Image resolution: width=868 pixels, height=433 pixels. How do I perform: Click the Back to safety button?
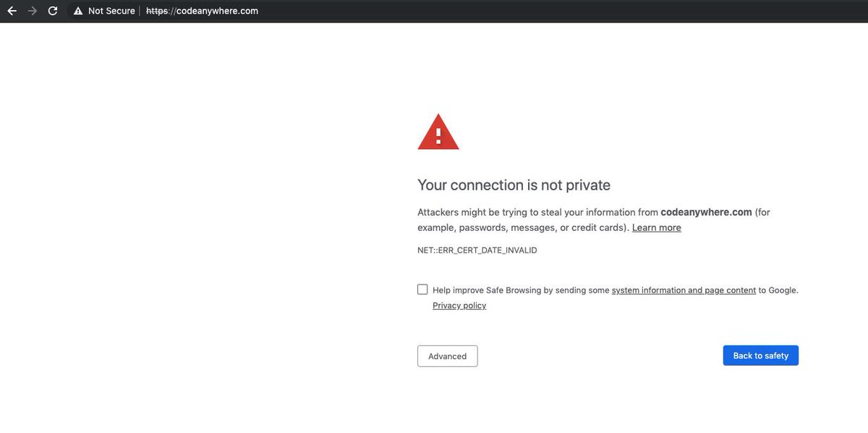[x=761, y=356]
